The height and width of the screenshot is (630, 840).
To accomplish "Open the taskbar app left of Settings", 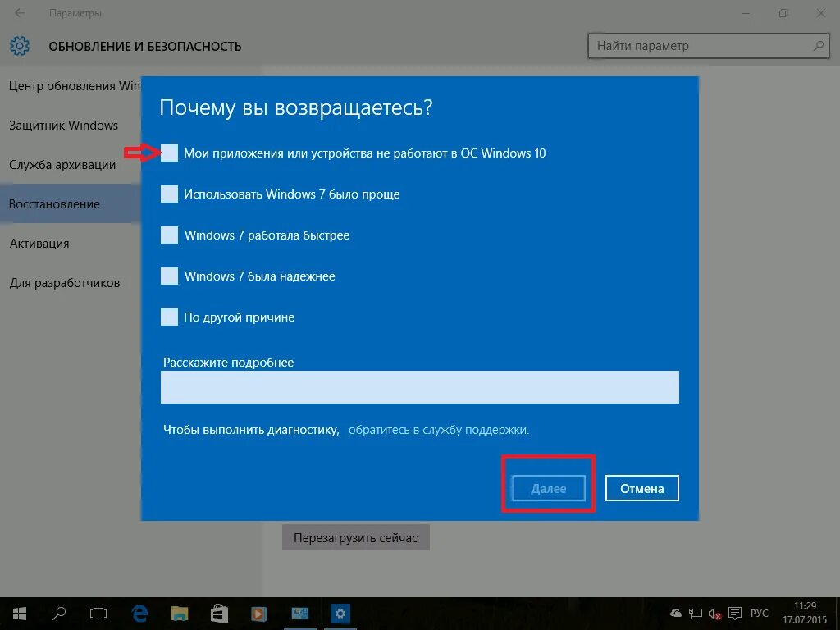I will tap(300, 614).
